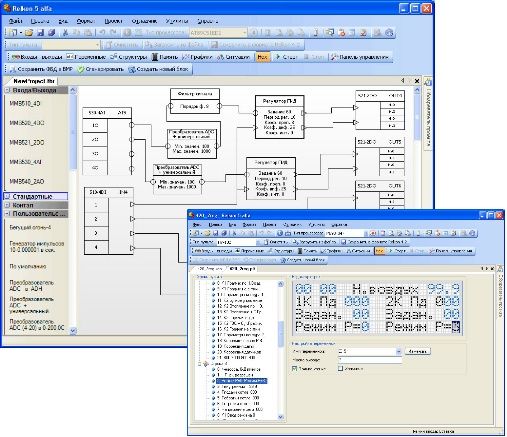Open the Графики toolbar item
The height and width of the screenshot is (437, 507).
[x=198, y=57]
